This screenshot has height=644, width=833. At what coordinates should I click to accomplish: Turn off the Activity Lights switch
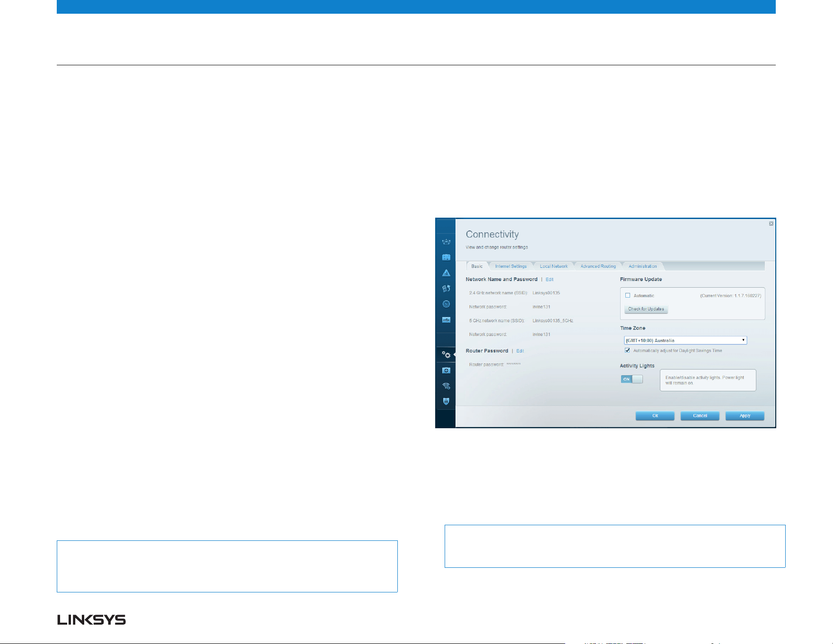coord(631,379)
